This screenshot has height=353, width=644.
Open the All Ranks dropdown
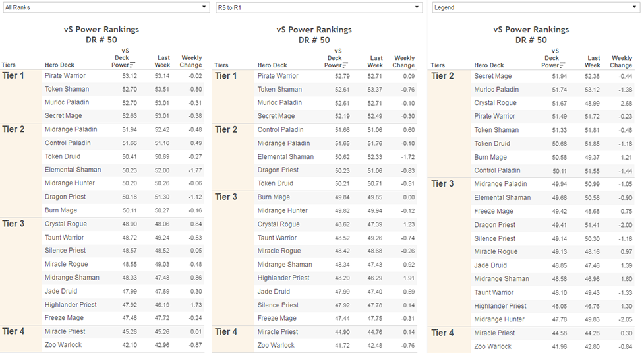coord(106,7)
